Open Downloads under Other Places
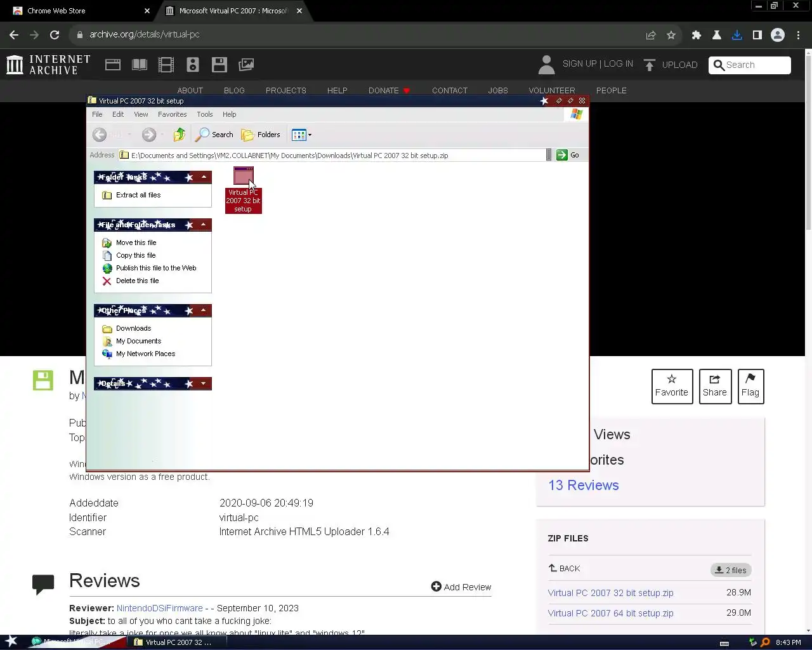 (x=133, y=328)
